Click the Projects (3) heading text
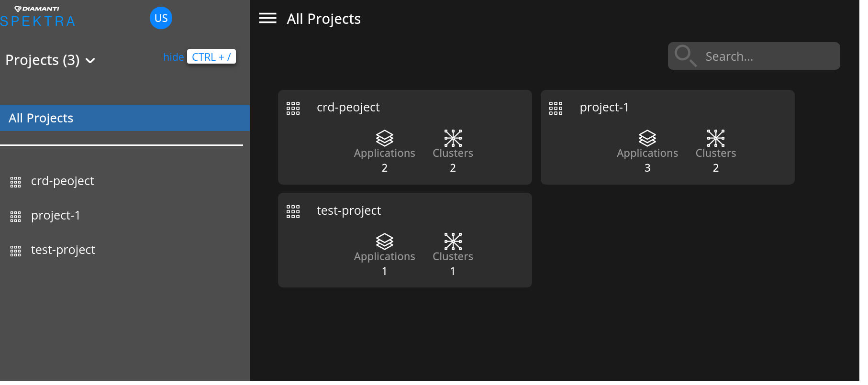 (x=43, y=61)
